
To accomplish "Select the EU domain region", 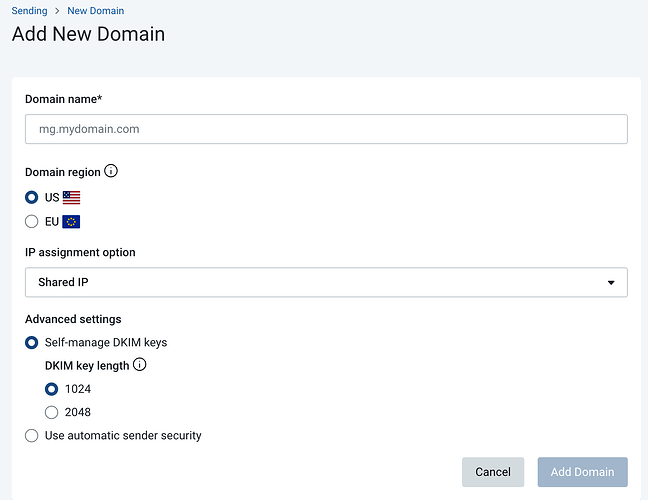I will click(31, 221).
